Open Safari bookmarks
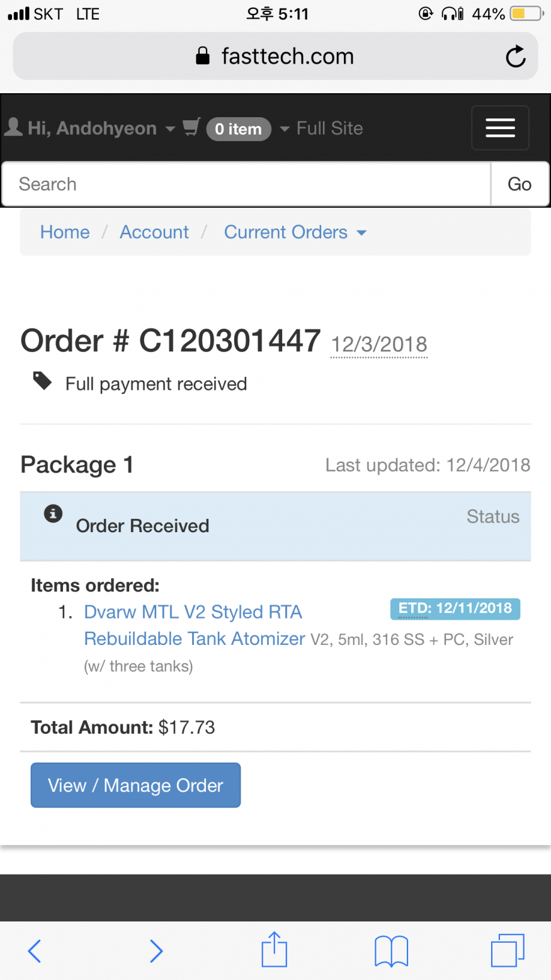 (x=391, y=950)
